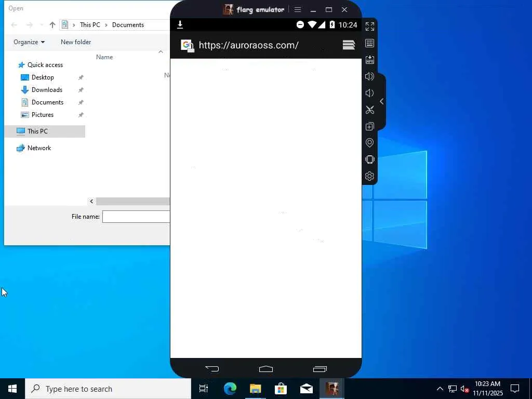Tap the Google site icon in address bar
532x399 pixels.
click(187, 46)
